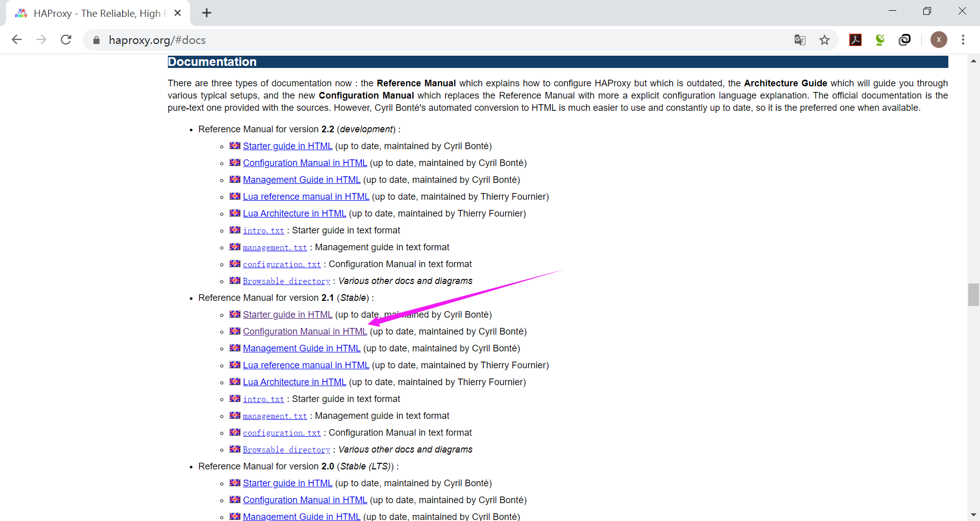Open version 2.0 Configuration Manual in HTML
Screen dimensions: 980x521
pos(305,500)
